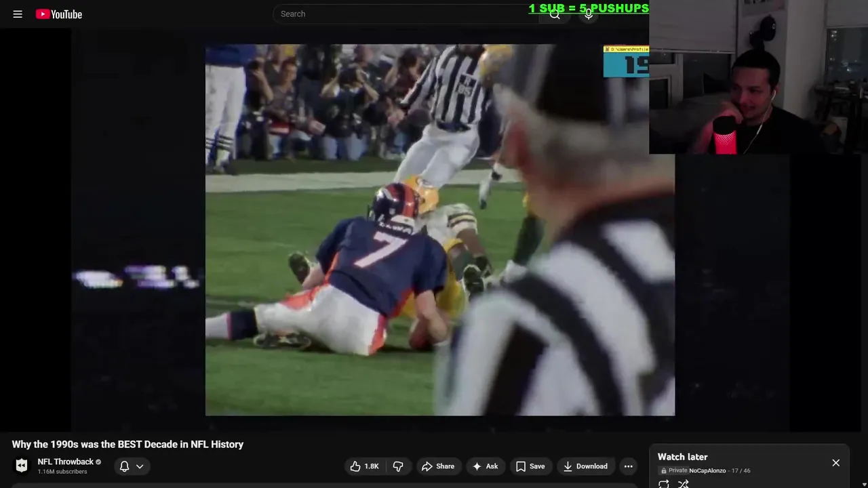Open the Ask AI assistant button
Viewport: 868px width, 488px height.
tap(486, 466)
